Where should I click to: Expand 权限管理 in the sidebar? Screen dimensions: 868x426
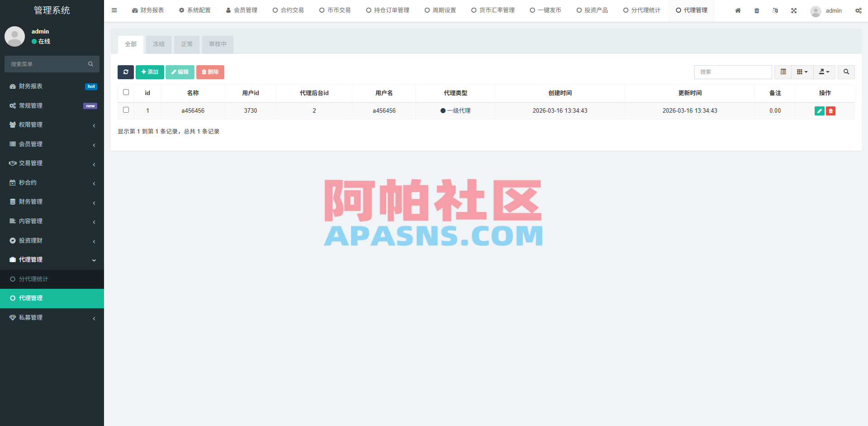[52, 125]
